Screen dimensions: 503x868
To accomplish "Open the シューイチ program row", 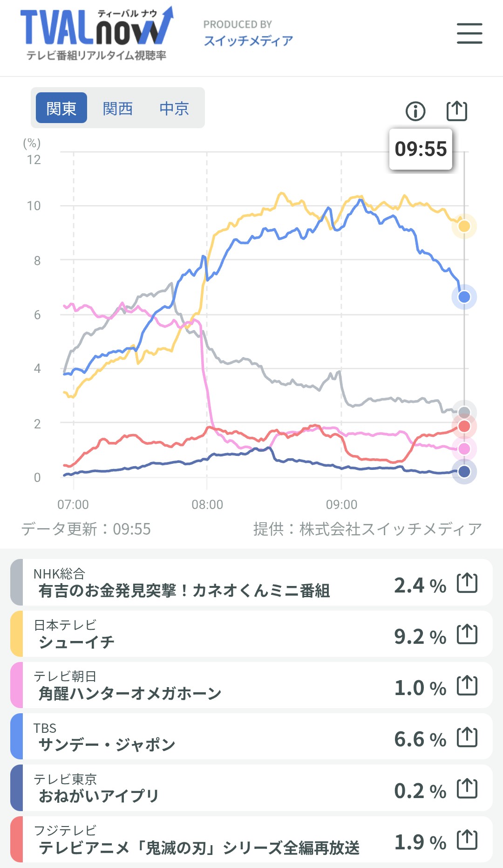I will pos(251,634).
